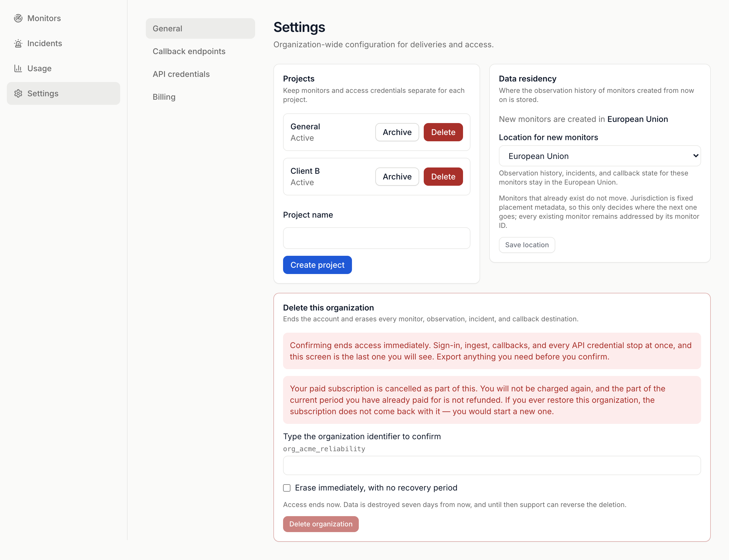Select the General settings tab
This screenshot has width=729, height=560.
click(x=200, y=28)
